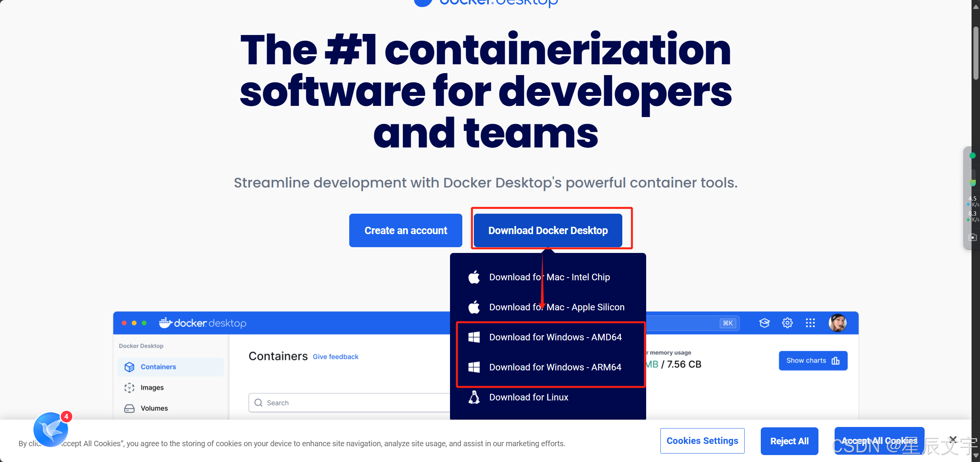This screenshot has width=980, height=462.
Task: Expand the Download Docker Desktop dropdown button
Action: (548, 230)
